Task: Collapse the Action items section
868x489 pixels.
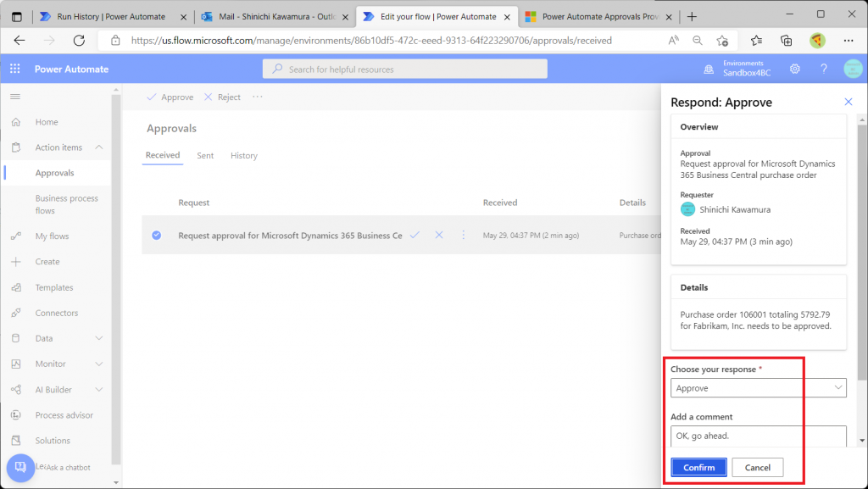Action: point(99,147)
